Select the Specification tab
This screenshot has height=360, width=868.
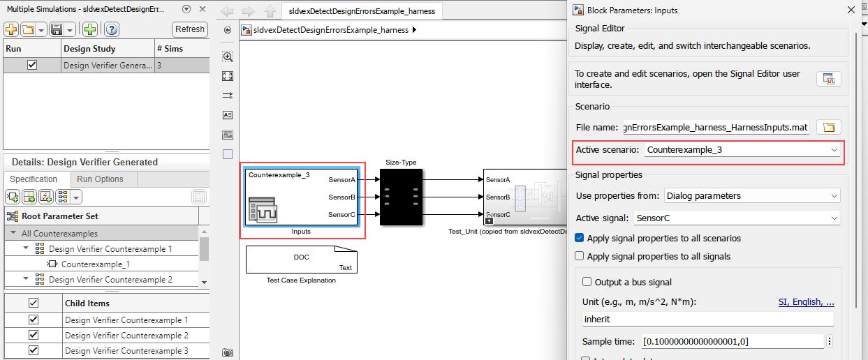tap(34, 179)
